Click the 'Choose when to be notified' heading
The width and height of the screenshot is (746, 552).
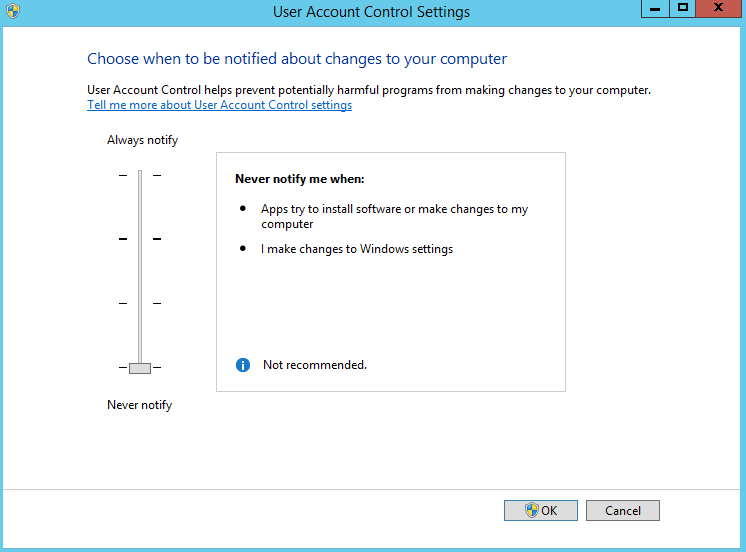[297, 59]
